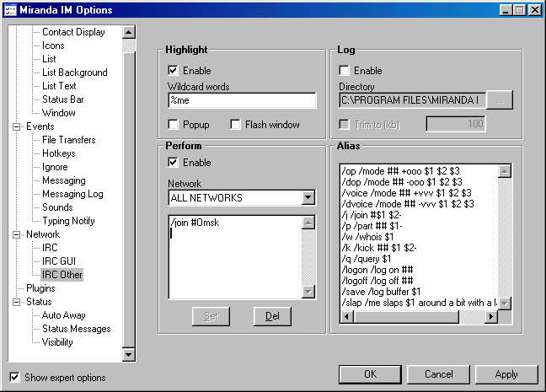Viewport: 546px width, 392px height.
Task: Uncheck Show expert options
Action: point(14,377)
